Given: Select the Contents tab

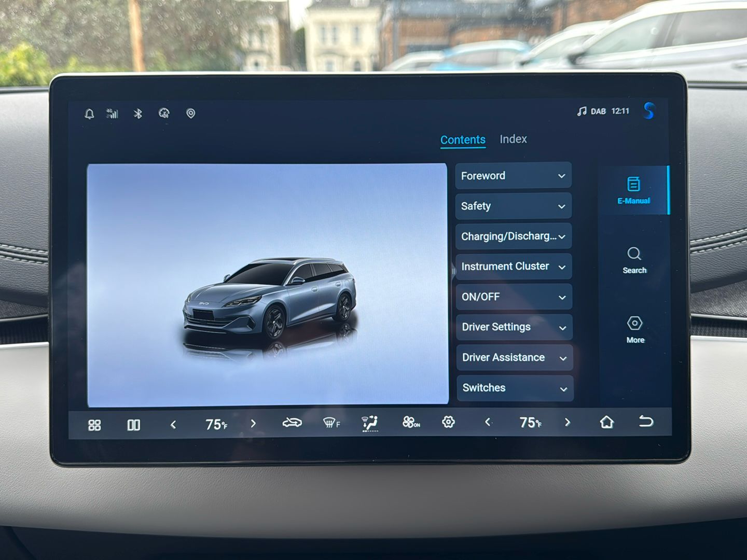Looking at the screenshot, I should [x=463, y=139].
